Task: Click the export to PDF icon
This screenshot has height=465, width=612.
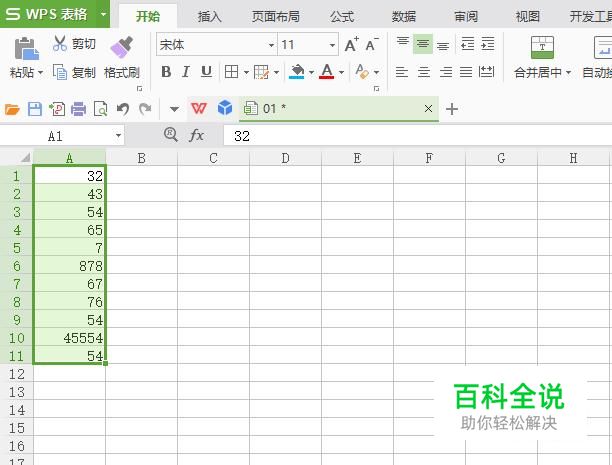Action: tap(57, 109)
